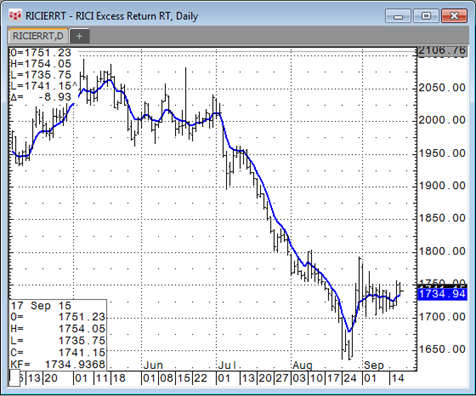Screen dimensions: 476x396
Task: Minimize the chart window
Action: [398, 16]
